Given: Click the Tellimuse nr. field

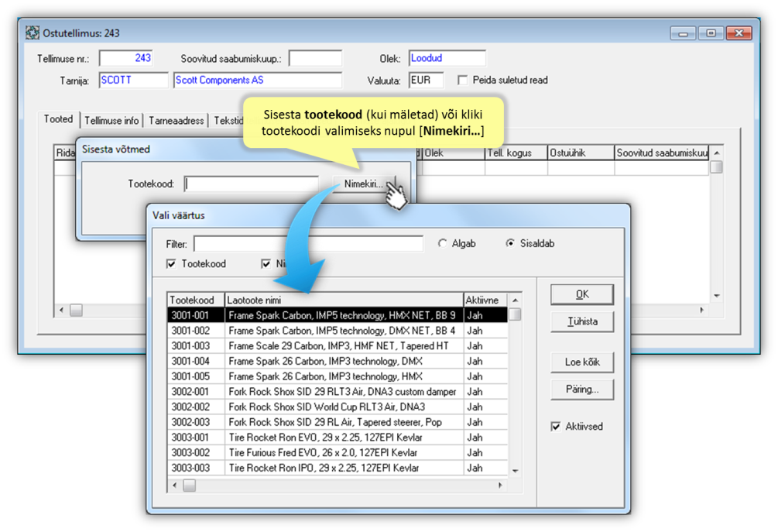Looking at the screenshot, I should 126,58.
